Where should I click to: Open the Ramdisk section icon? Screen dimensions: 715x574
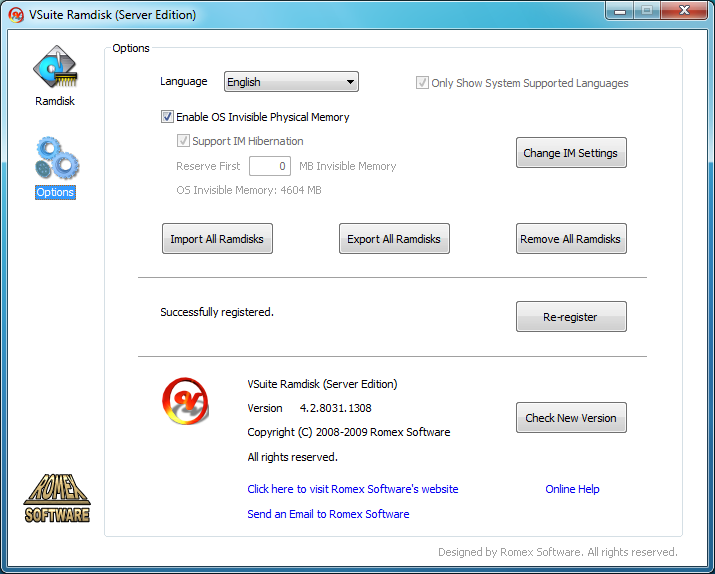click(x=55, y=67)
